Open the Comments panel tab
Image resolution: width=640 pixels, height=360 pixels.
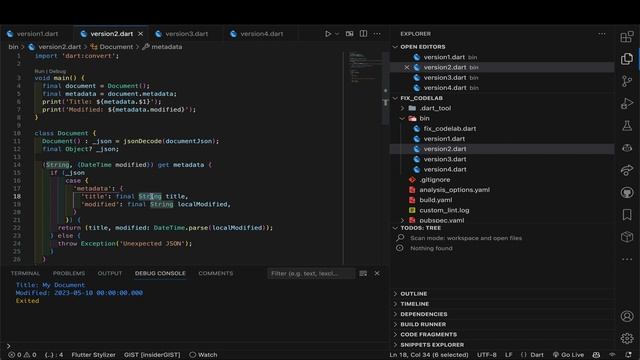pos(216,273)
